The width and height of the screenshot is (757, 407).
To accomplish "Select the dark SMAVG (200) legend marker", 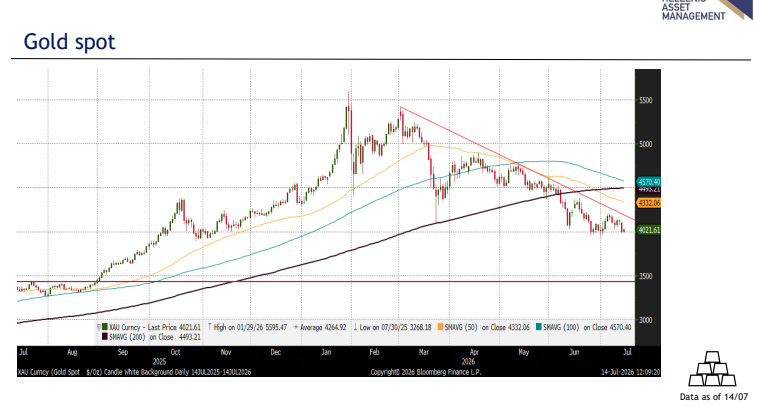I will [x=105, y=337].
